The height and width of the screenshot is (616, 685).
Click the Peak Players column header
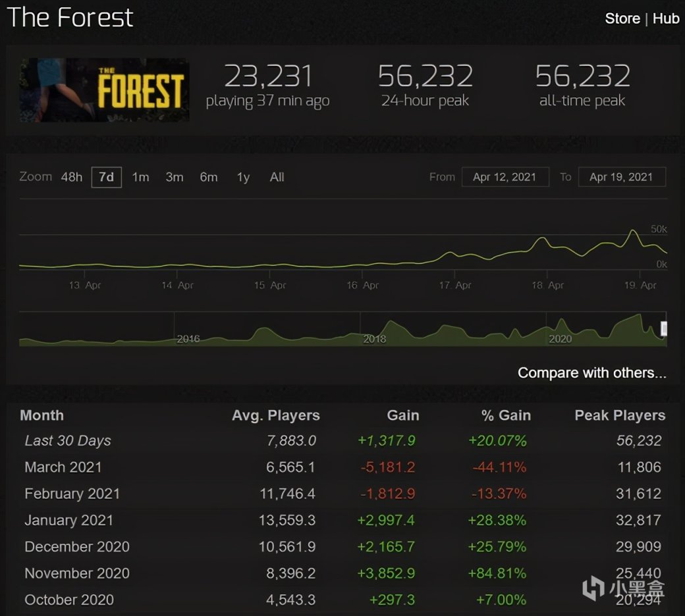pos(620,415)
